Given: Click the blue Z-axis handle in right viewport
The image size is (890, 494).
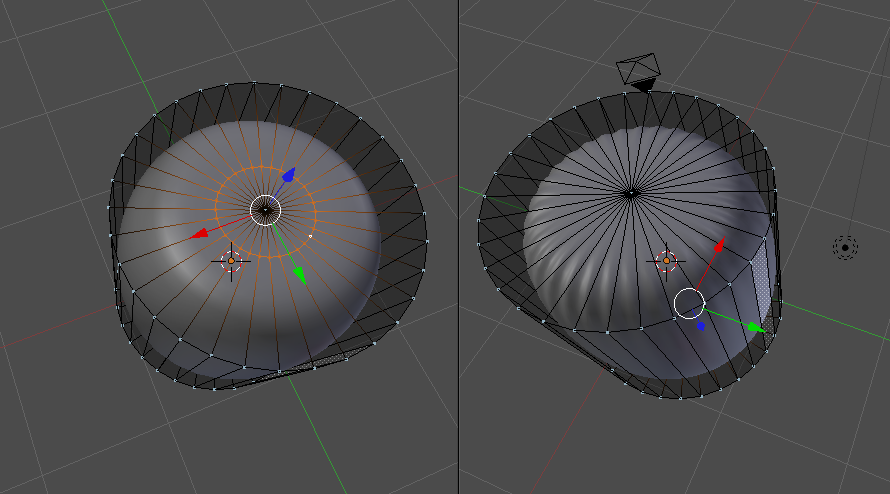Looking at the screenshot, I should [700, 326].
